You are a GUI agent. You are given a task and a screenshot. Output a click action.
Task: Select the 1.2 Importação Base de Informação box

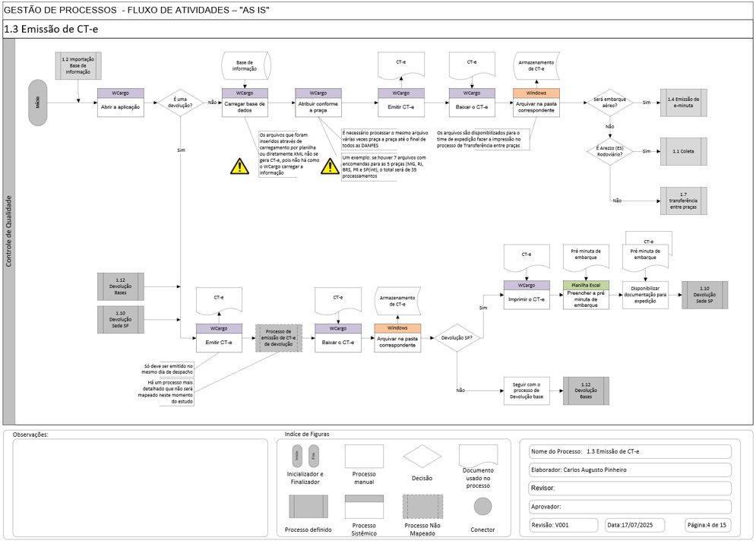pos(78,65)
